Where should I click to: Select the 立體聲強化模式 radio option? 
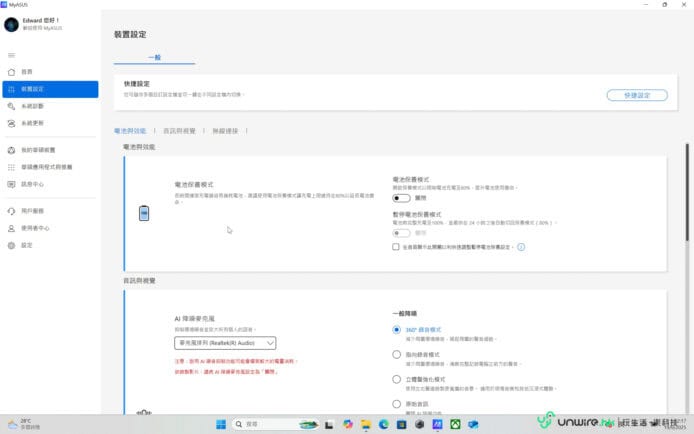pos(396,379)
